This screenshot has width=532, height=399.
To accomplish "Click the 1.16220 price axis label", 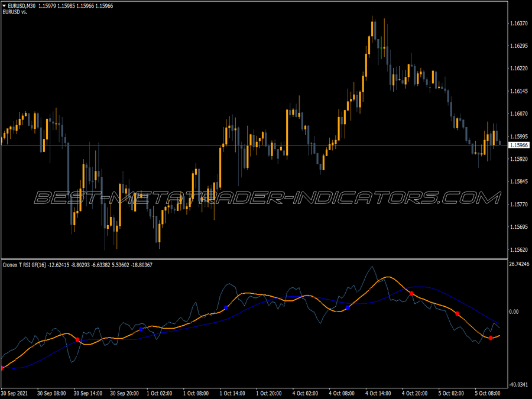I will pyautogui.click(x=519, y=68).
